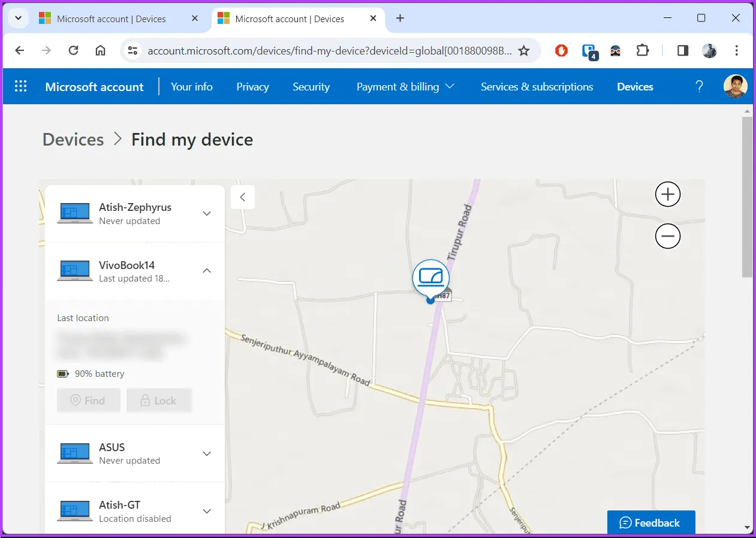Click the page vertical scrollbar
Viewport: 756px width, 538px height.
[x=746, y=198]
